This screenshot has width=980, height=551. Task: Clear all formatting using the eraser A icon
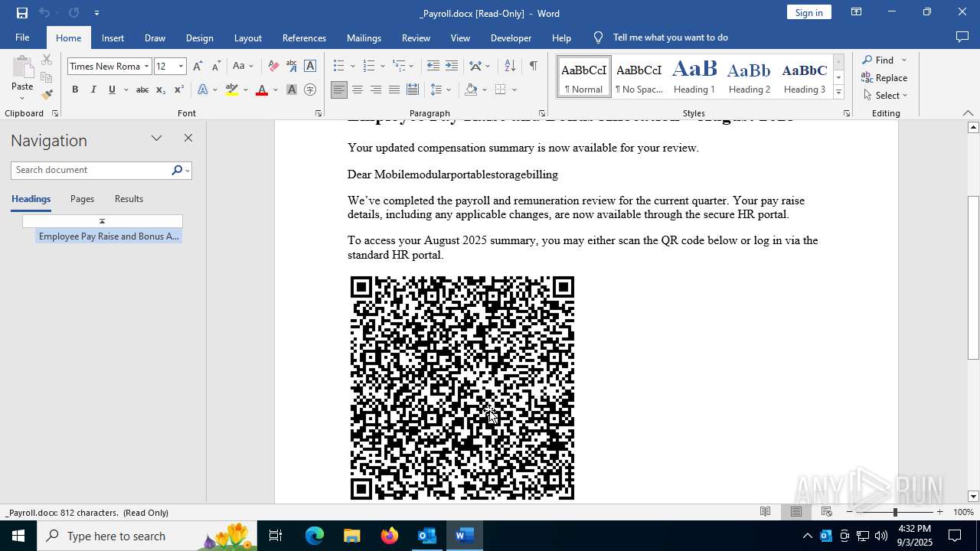pyautogui.click(x=273, y=67)
